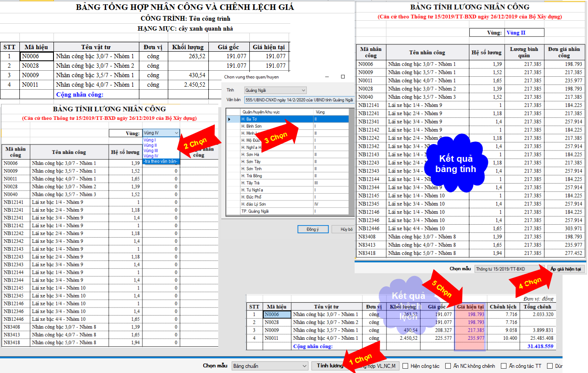Select the -tra theo văn bản- list option
Viewport: 588px width, 373px height.
[x=161, y=161]
